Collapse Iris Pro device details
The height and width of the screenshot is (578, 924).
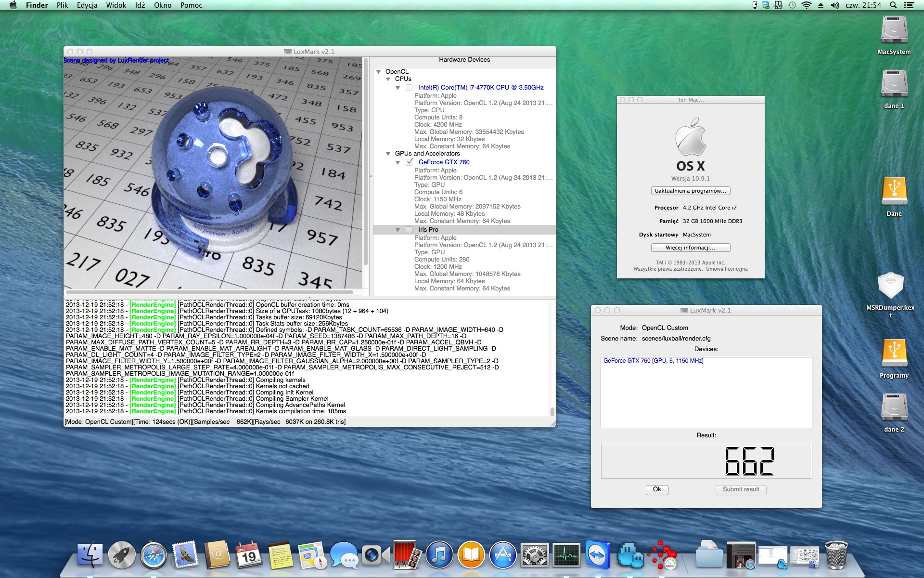click(x=398, y=230)
